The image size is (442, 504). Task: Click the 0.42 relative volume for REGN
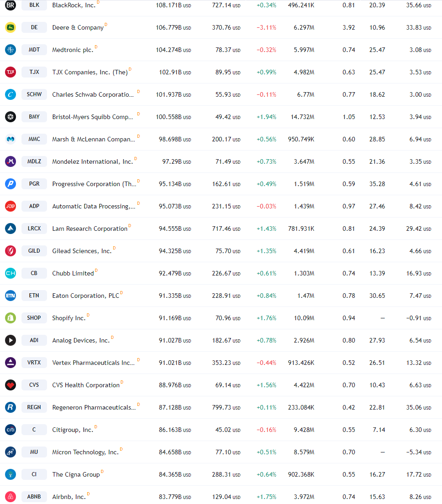coord(349,408)
